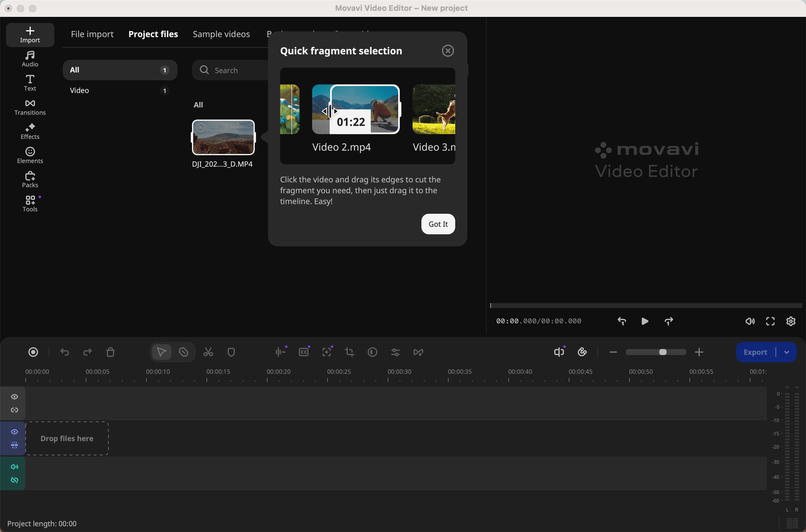Toggle visibility eye on top track
Screen dimensions: 806x532
pyautogui.click(x=14, y=397)
